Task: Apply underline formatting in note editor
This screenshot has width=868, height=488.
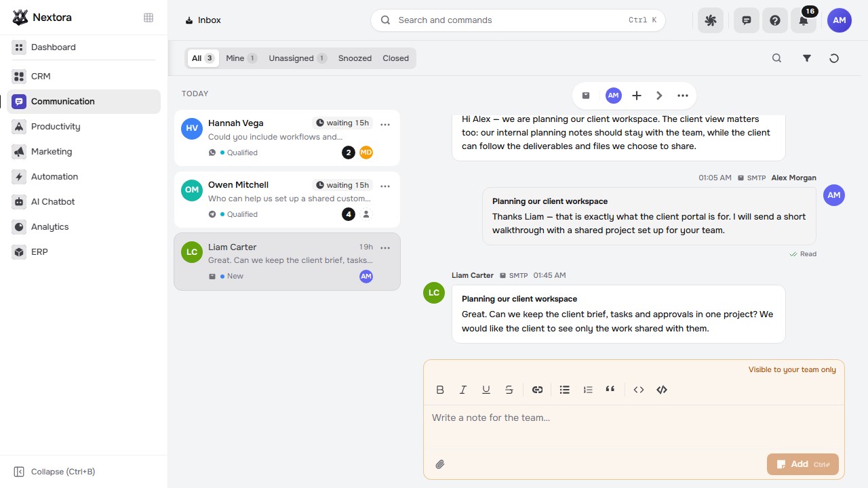Action: point(486,390)
